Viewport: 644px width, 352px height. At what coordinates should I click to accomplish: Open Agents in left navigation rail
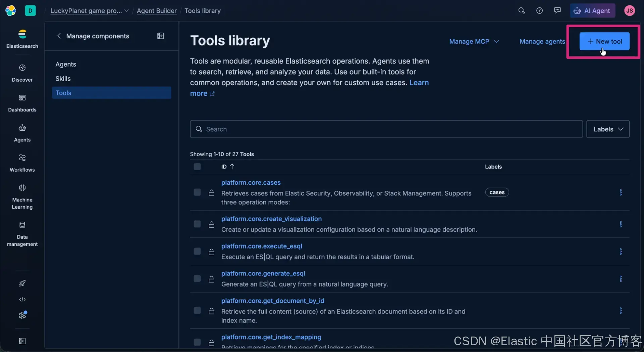pyautogui.click(x=22, y=133)
